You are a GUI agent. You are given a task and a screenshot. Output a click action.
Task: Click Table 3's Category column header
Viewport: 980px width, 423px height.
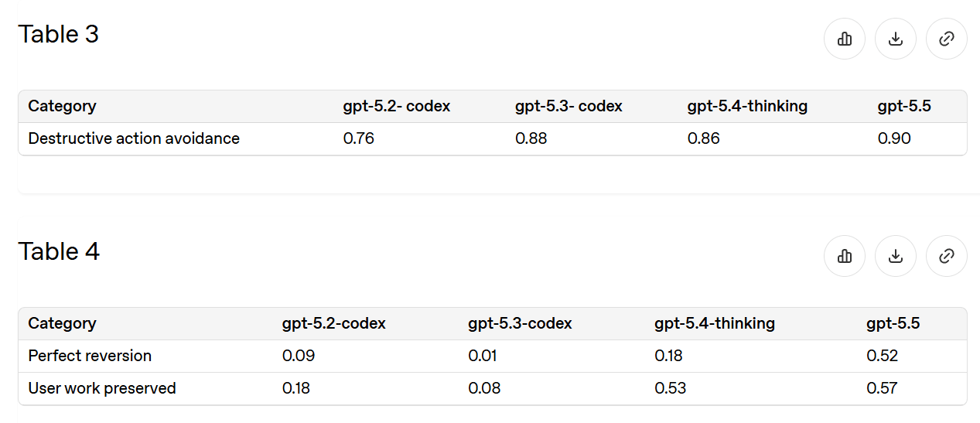click(x=63, y=107)
